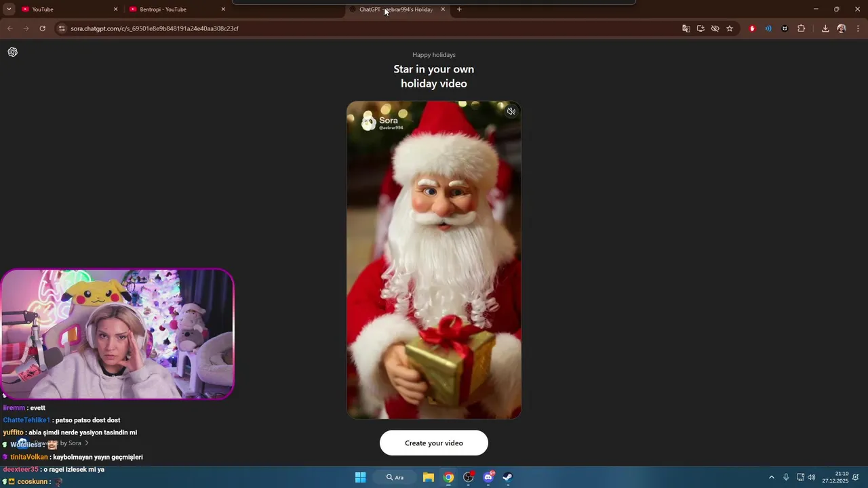This screenshot has height=488, width=868.
Task: Open the Windows Start menu
Action: [361, 477]
